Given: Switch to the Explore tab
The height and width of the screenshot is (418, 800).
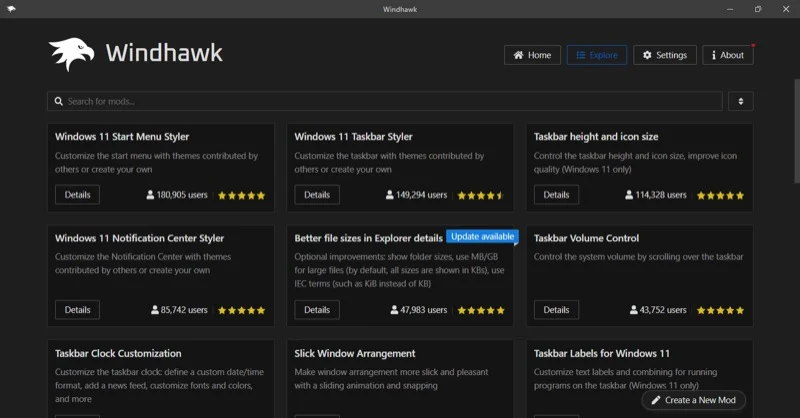Looking at the screenshot, I should pyautogui.click(x=596, y=55).
